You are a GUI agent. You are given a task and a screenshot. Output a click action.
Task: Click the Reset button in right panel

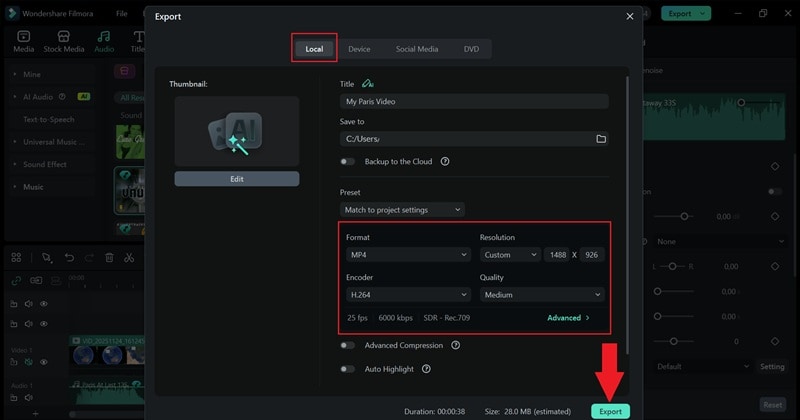click(x=772, y=405)
